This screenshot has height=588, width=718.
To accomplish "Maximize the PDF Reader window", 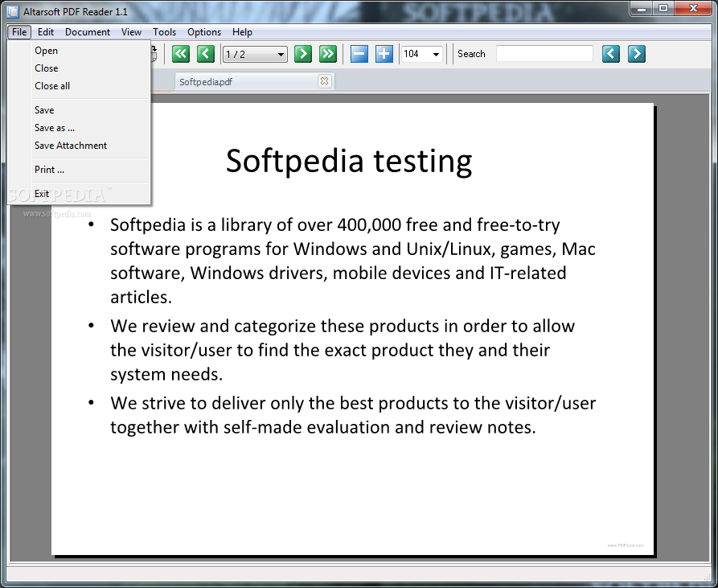I will point(663,9).
